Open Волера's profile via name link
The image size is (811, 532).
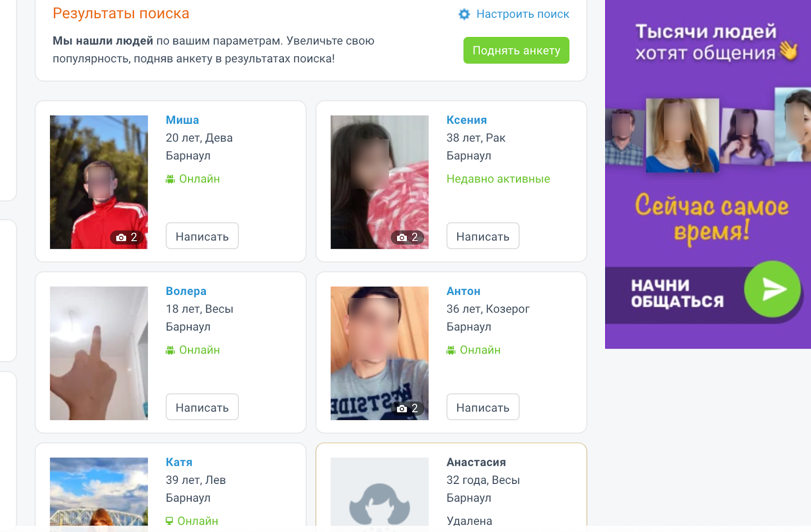pos(186,291)
